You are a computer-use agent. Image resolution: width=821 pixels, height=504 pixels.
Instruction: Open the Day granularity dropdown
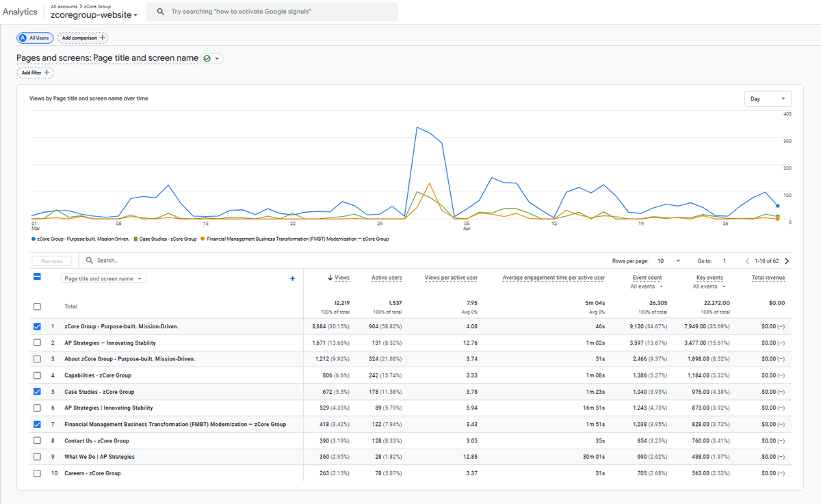768,98
